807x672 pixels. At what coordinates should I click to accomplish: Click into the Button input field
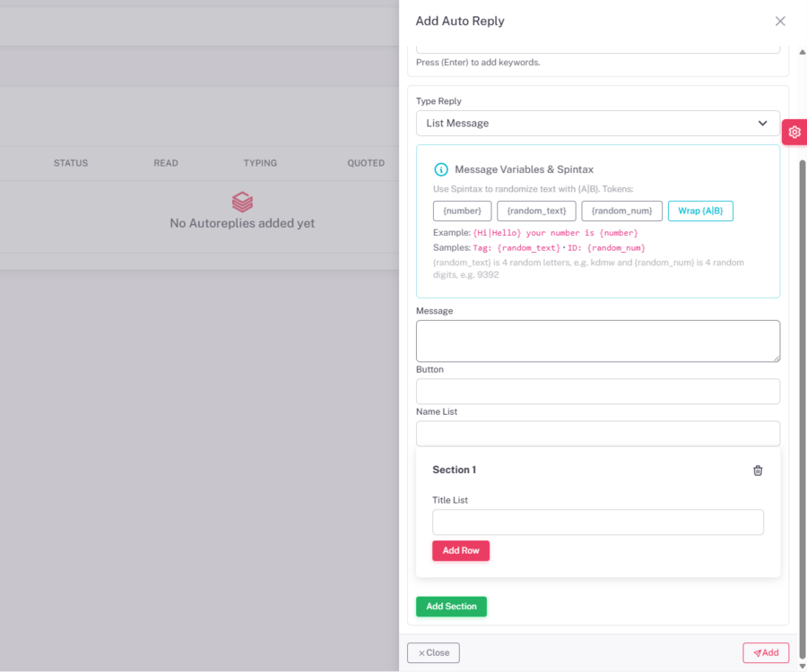click(597, 392)
